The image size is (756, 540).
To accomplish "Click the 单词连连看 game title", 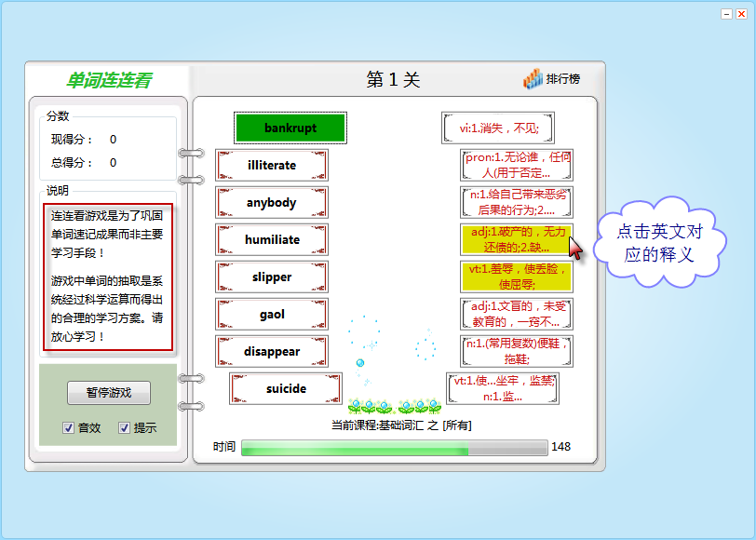I will pyautogui.click(x=109, y=80).
